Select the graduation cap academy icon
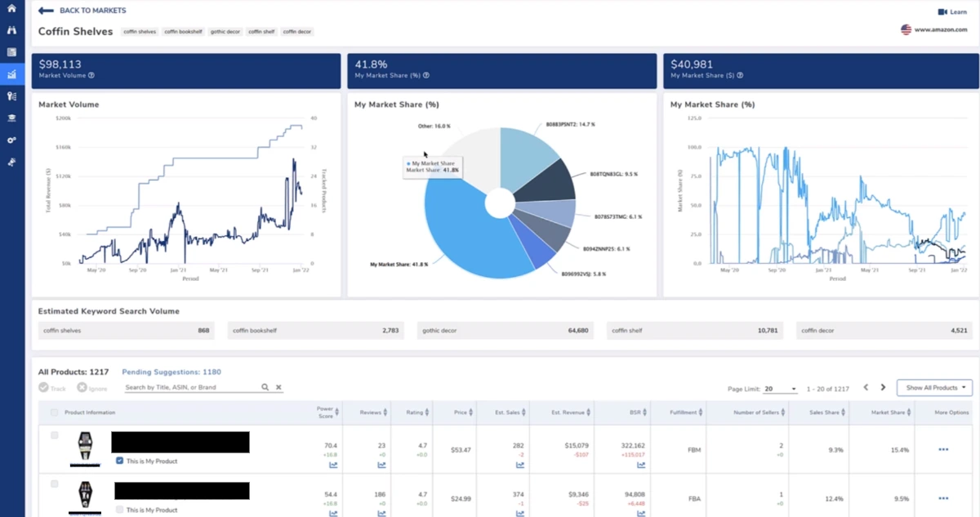The width and height of the screenshot is (980, 517). click(11, 118)
